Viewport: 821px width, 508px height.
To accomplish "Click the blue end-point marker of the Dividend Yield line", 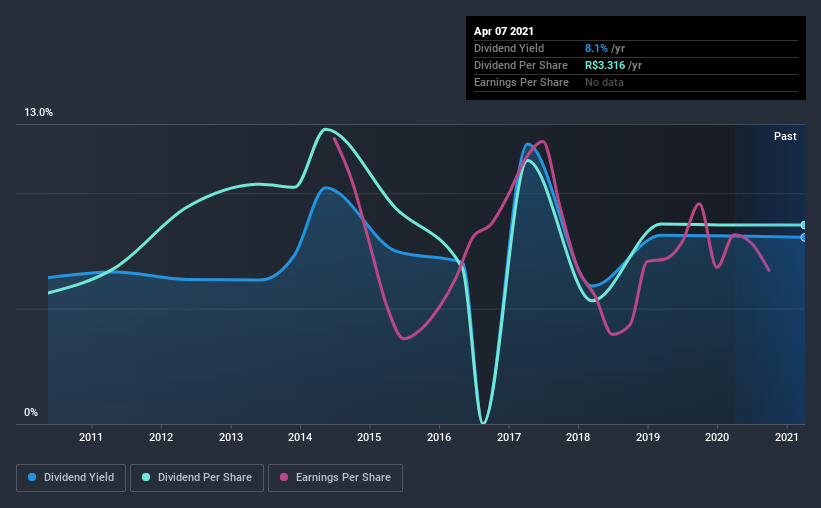I will [804, 237].
